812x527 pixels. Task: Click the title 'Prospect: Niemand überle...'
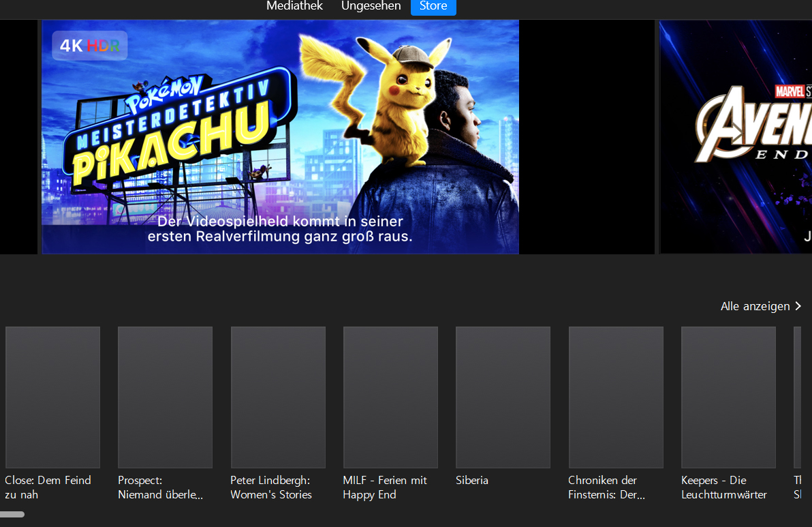[x=161, y=487]
